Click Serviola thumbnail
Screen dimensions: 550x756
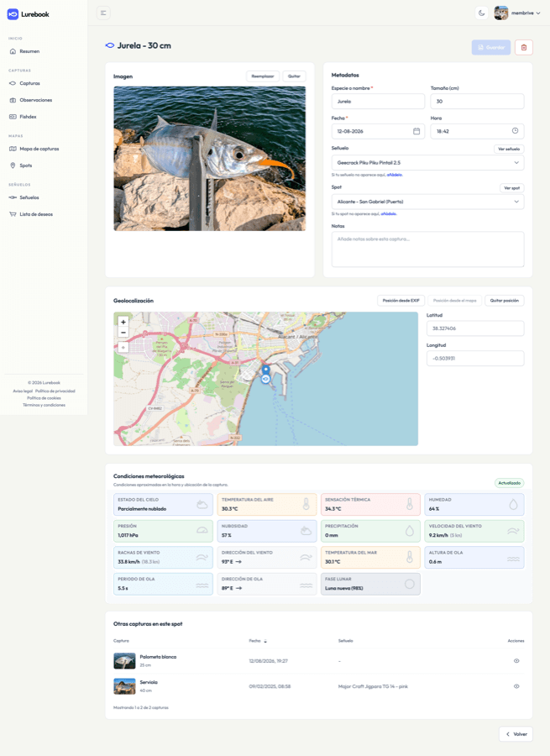click(x=124, y=686)
